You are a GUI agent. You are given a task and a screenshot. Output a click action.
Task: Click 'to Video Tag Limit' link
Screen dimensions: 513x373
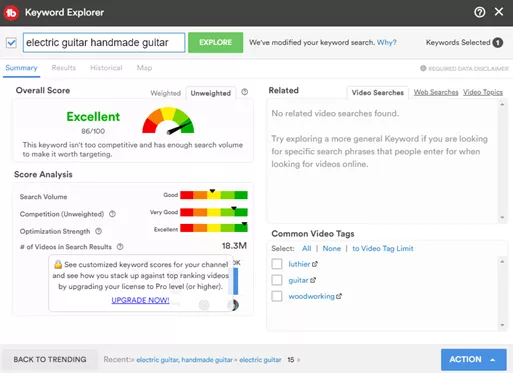pyautogui.click(x=383, y=248)
